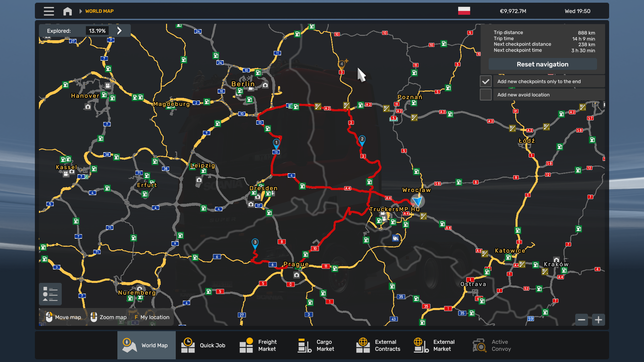Zoom out the map with minus button

(582, 320)
